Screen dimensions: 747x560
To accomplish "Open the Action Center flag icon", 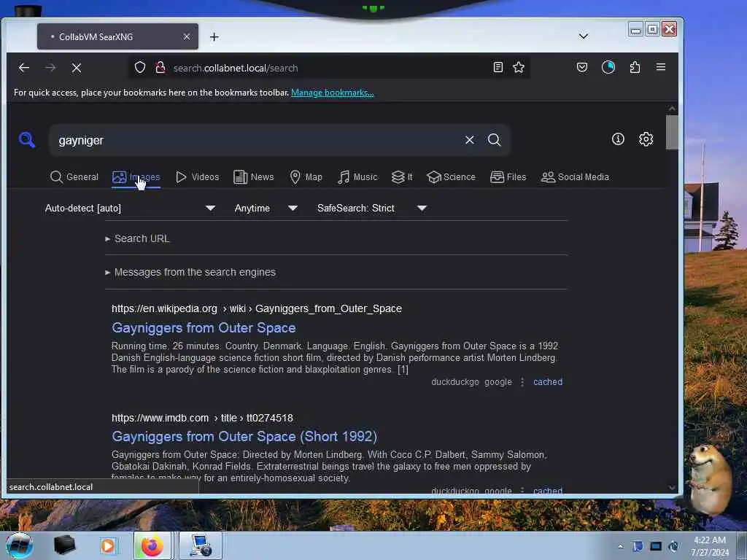I will [x=638, y=545].
